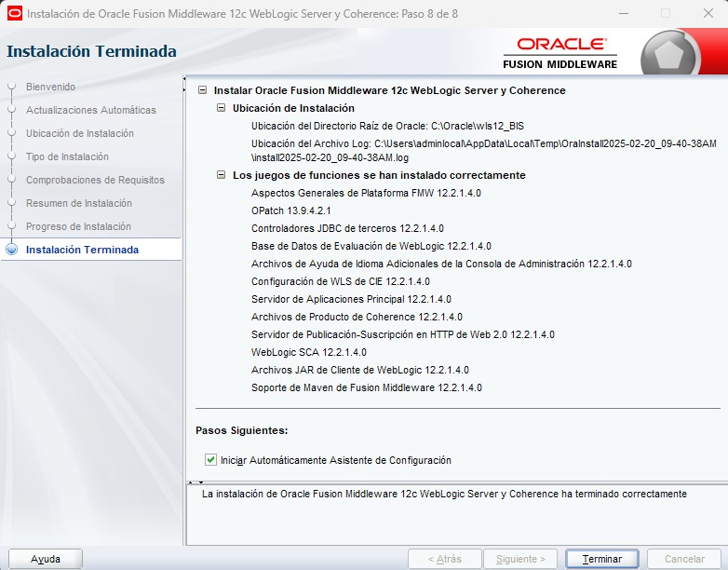Click the Bienvenido step circle marker
The width and height of the screenshot is (728, 570).
click(11, 87)
